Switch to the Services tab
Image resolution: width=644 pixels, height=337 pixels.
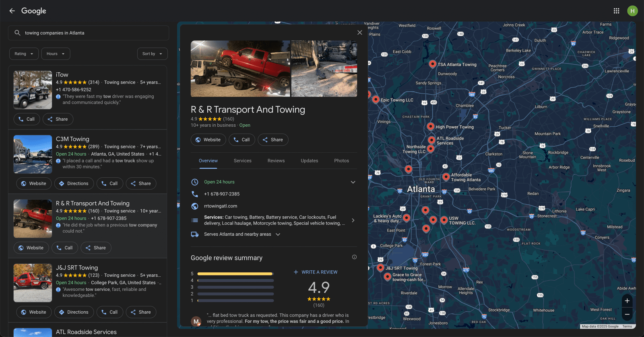click(x=243, y=160)
